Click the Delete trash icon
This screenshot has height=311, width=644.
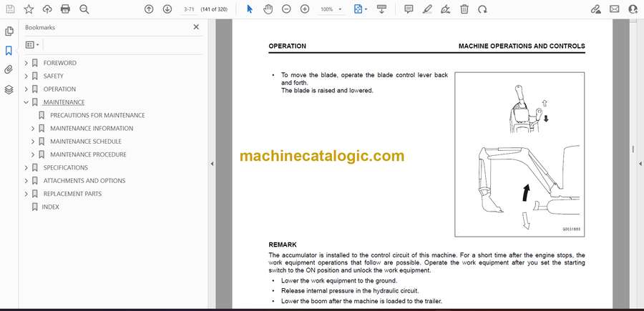[464, 9]
